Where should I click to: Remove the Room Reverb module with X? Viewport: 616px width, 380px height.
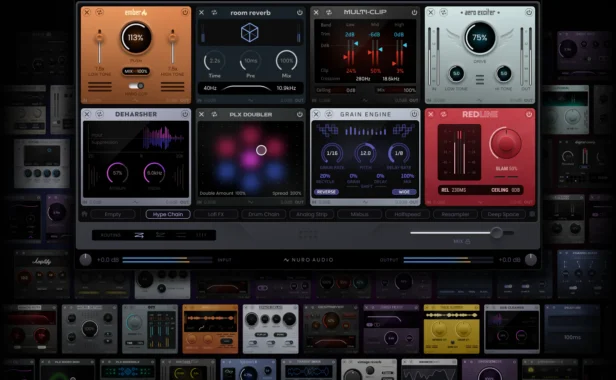(x=202, y=13)
